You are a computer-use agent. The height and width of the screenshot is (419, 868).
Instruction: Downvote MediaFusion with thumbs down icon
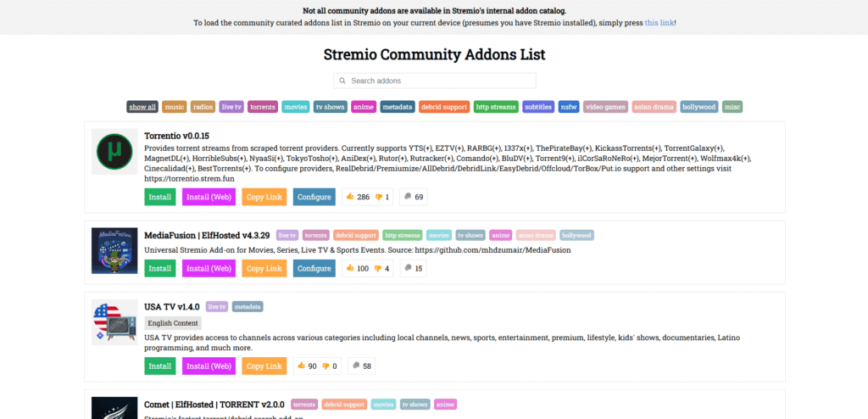click(379, 268)
